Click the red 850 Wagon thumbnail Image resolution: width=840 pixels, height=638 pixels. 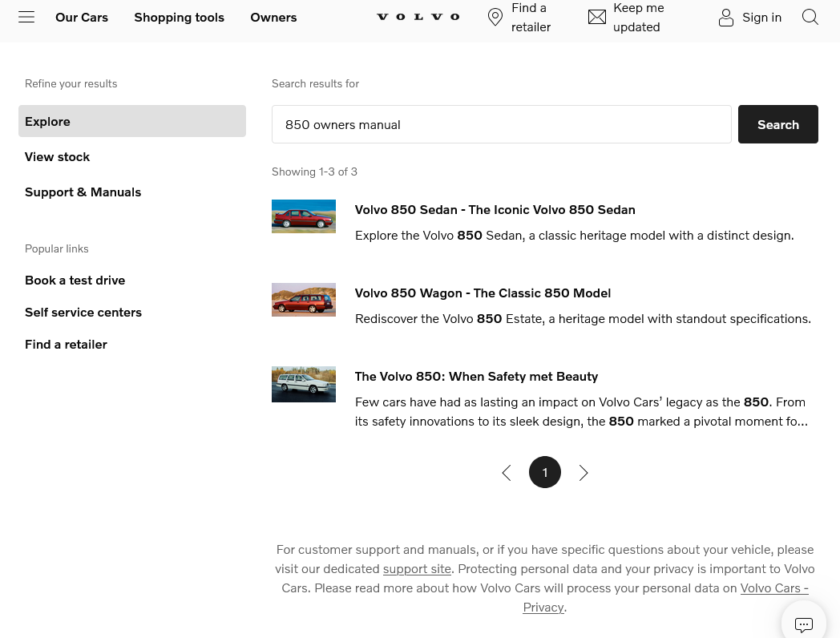[x=304, y=300]
